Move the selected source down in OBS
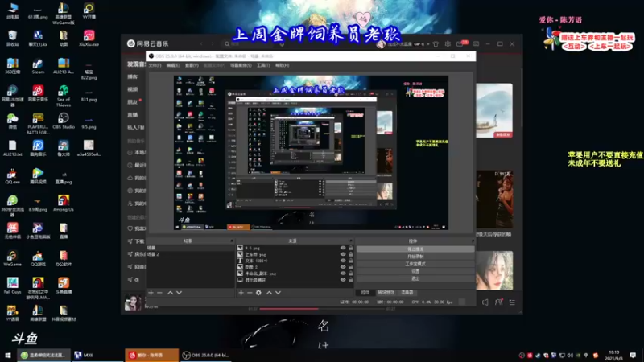The image size is (644, 362). 278,293
